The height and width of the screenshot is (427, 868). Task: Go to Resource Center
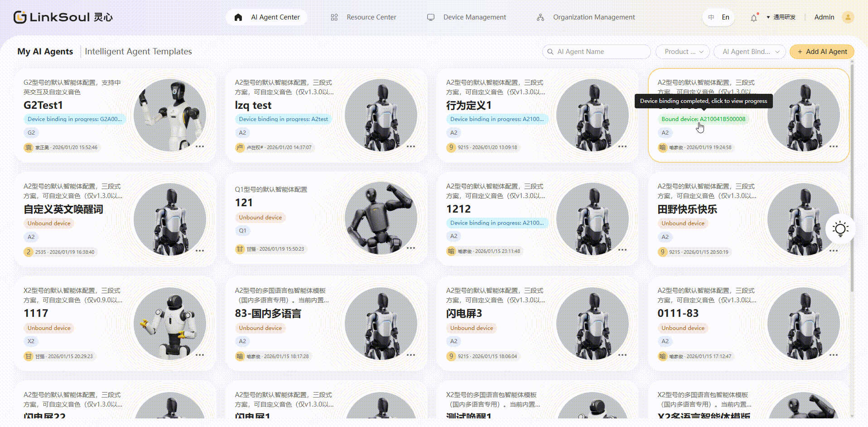coord(364,17)
